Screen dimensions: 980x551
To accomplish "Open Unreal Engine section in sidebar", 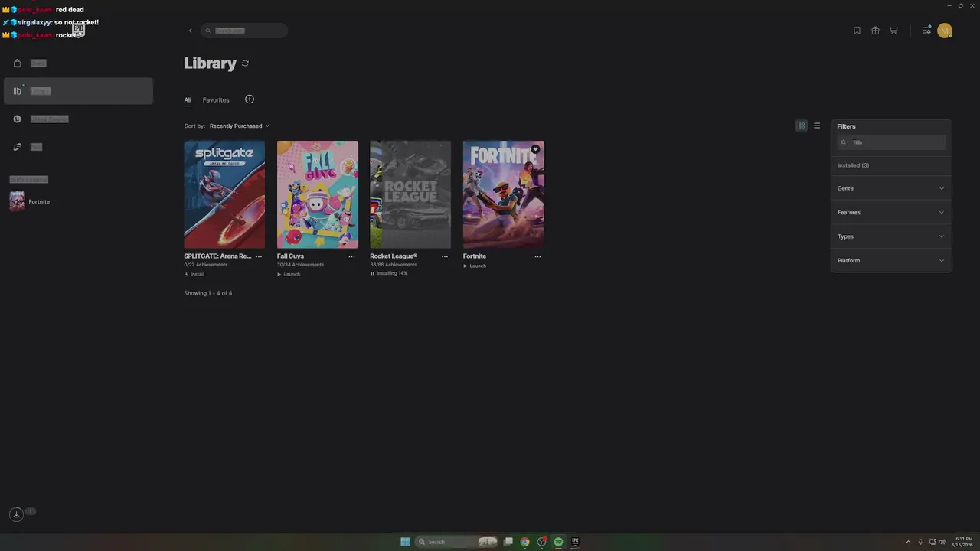I will point(78,119).
